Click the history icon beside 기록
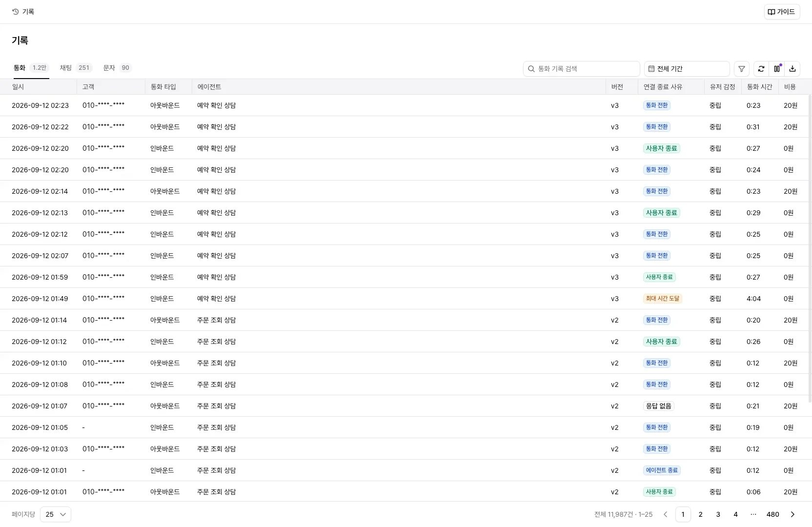The width and height of the screenshot is (812, 527). pos(16,12)
